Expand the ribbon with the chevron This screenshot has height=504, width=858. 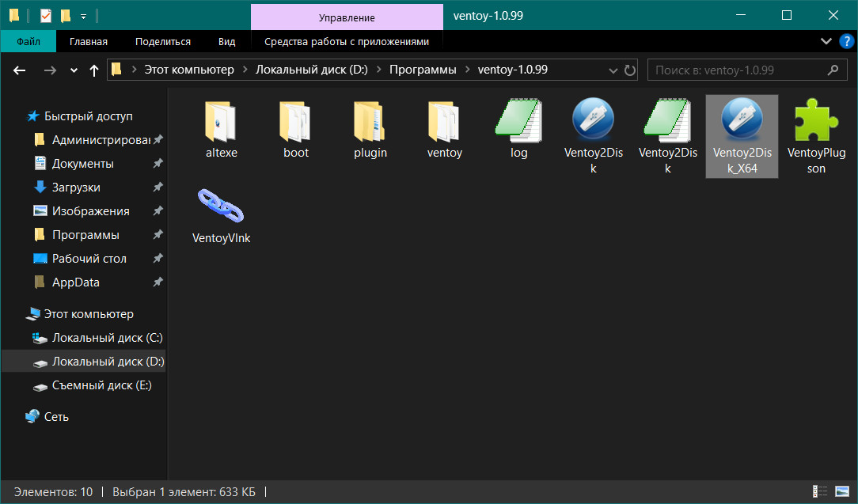826,41
